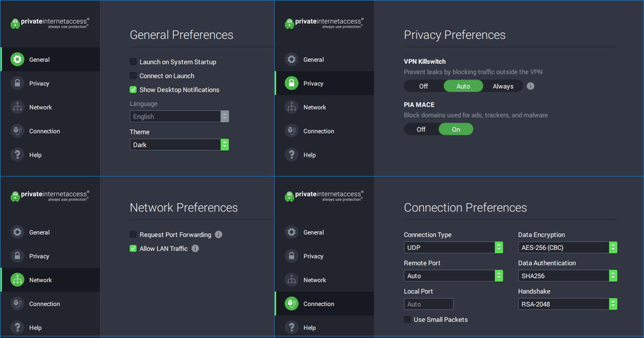Click the info icon beside the VPN Killswitch options
Viewport: 644px width, 338px height.
tap(530, 86)
